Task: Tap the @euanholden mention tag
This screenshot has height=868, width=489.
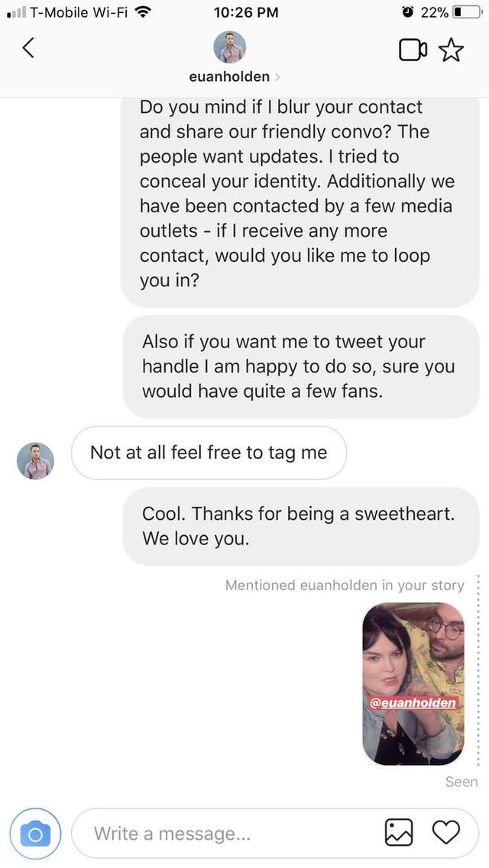Action: coord(413,702)
